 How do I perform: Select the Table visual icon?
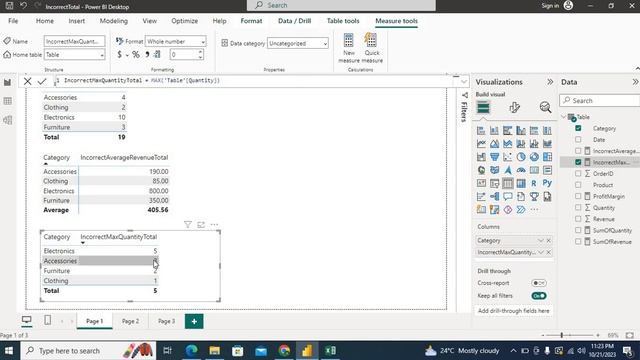507,183
